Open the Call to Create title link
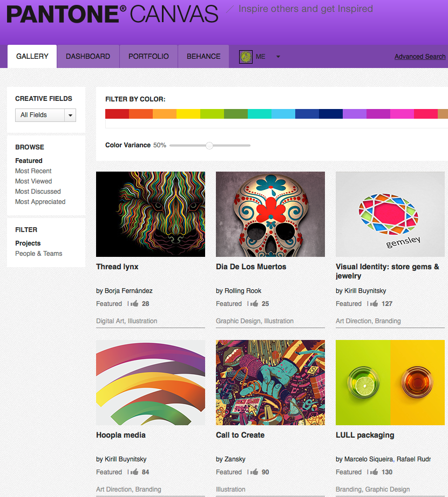 pyautogui.click(x=240, y=435)
